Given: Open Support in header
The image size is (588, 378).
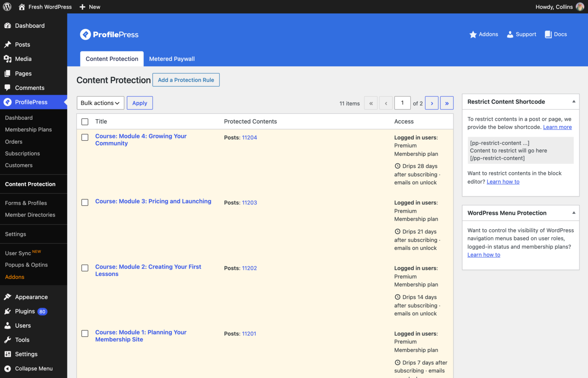Looking at the screenshot, I should tap(521, 35).
